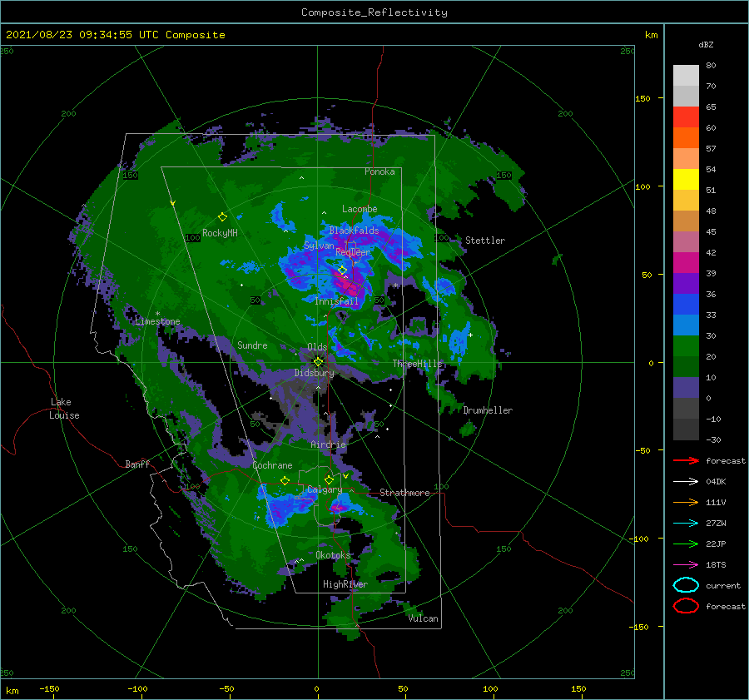Screen dimensions: 749x700
Task: Click the green 22JP arrow in legend
Action: 686,544
